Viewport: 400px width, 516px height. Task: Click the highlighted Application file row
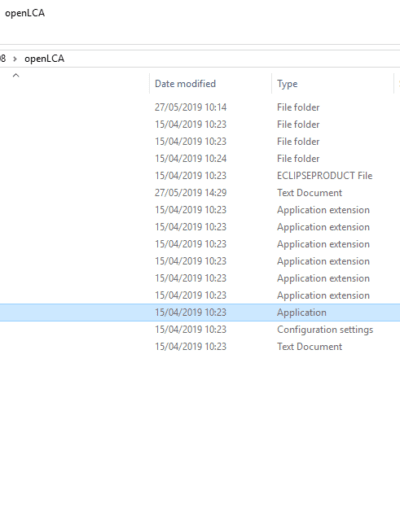[x=200, y=312]
